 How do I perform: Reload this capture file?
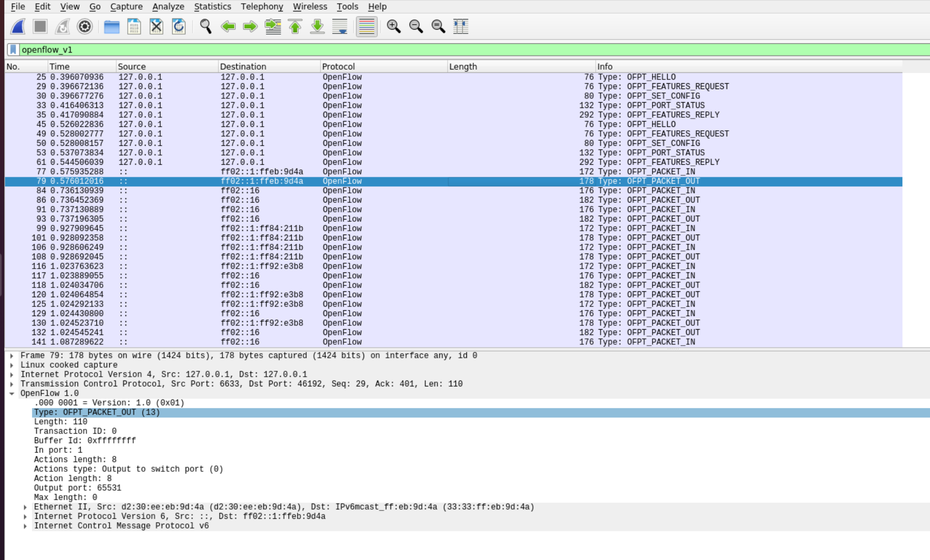tap(179, 26)
